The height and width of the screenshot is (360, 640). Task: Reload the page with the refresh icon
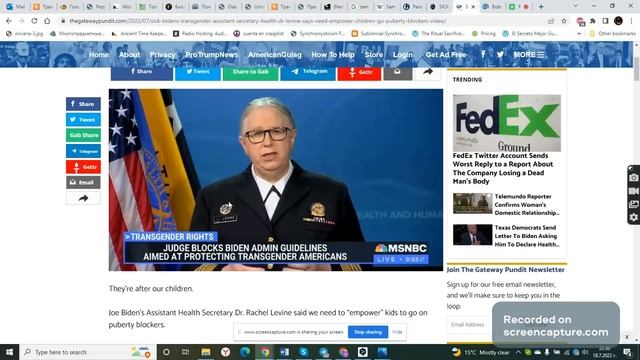tap(34, 21)
